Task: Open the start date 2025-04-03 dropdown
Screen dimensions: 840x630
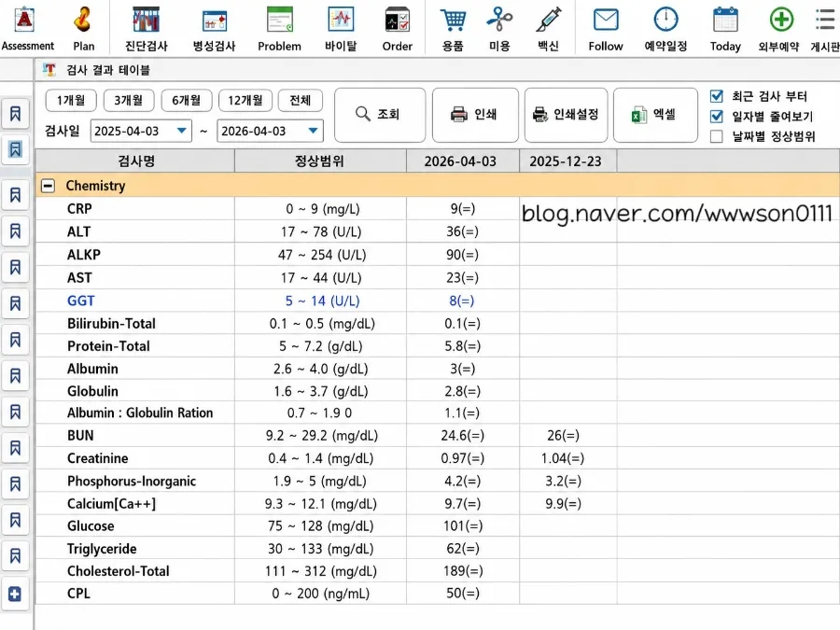Action: click(x=182, y=131)
